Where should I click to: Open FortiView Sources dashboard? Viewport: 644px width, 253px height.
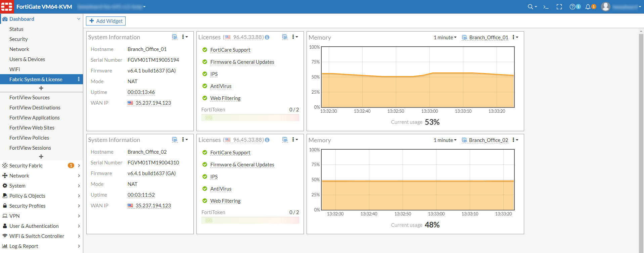tap(30, 98)
